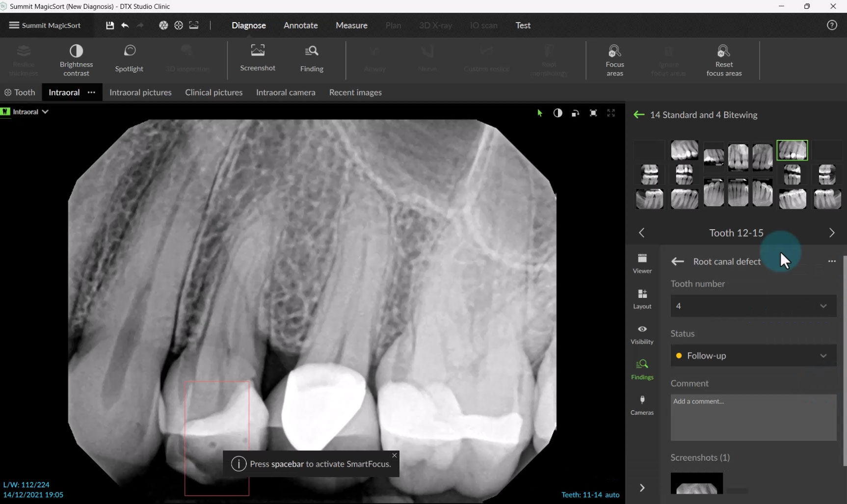847x504 pixels.
Task: Go to the next tooth group with right chevron
Action: pos(832,233)
